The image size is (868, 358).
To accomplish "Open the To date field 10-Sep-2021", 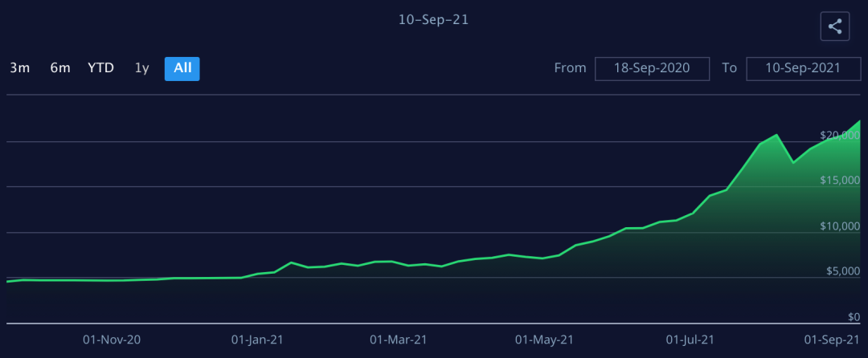I will point(804,68).
